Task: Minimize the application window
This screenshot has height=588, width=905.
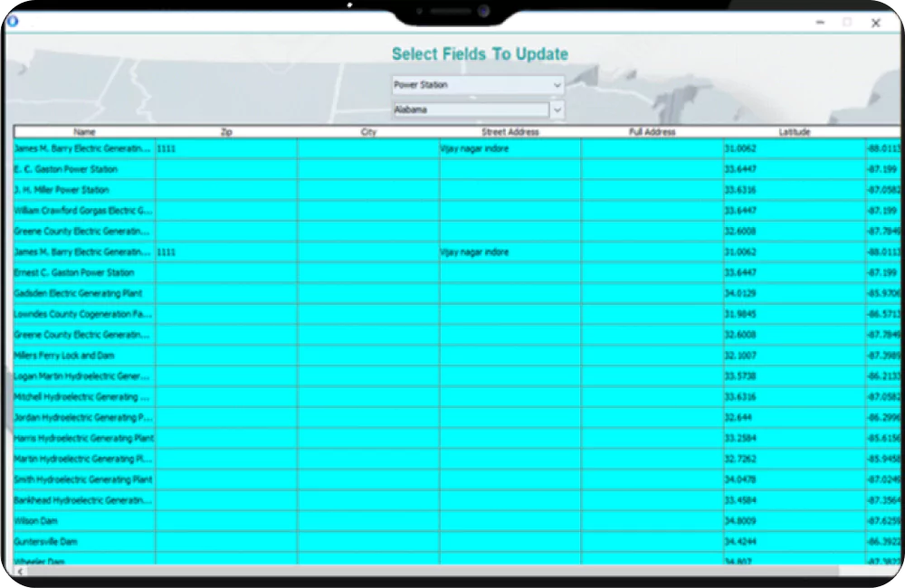Action: 820,23
